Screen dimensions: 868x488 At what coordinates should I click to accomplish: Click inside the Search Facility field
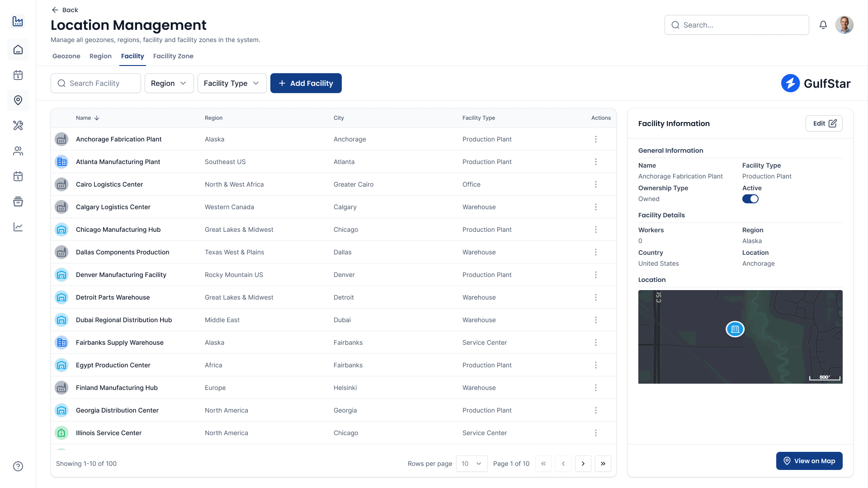coord(95,83)
